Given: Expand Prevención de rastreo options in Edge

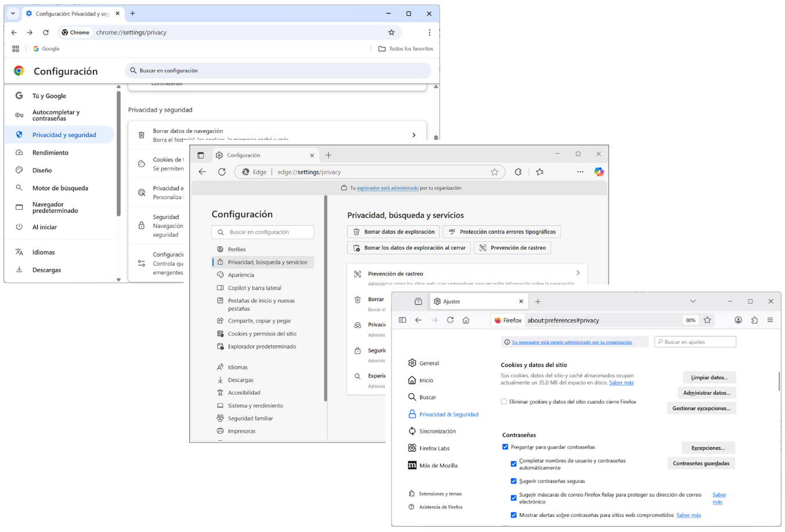Looking at the screenshot, I should (x=577, y=273).
